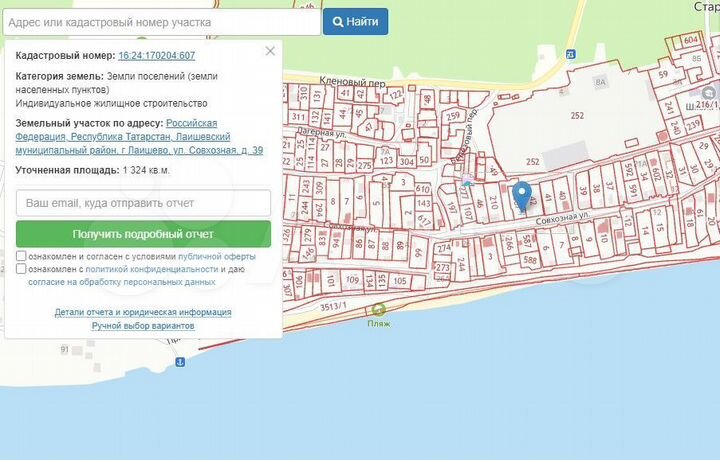Open cadastral number link 16:24:170204:607
720x460 pixels.
pos(157,56)
